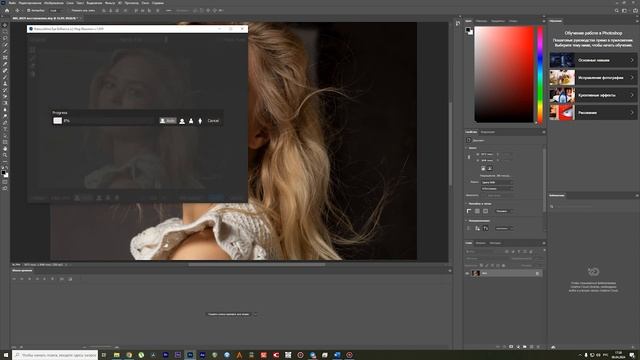Screen dimensions: 640x360
Task: Set canvas to landscape orientation
Action: click(490, 168)
